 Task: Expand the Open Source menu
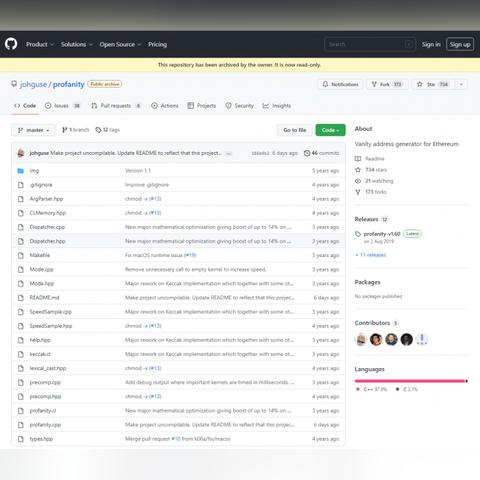click(120, 44)
